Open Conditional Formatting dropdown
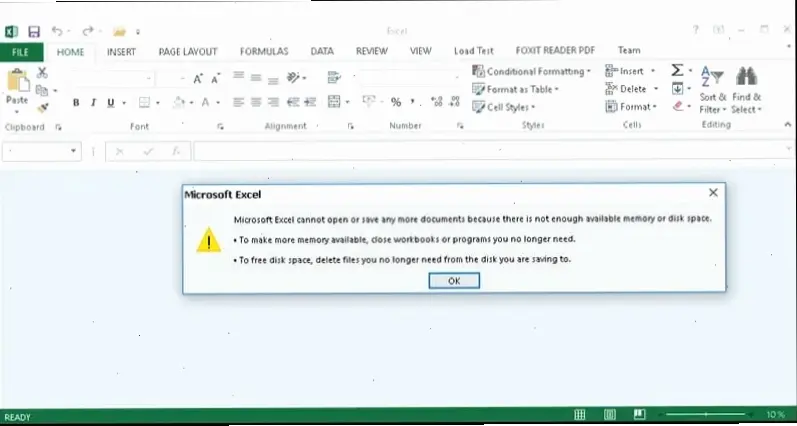Image resolution: width=797 pixels, height=426 pixels. [532, 71]
